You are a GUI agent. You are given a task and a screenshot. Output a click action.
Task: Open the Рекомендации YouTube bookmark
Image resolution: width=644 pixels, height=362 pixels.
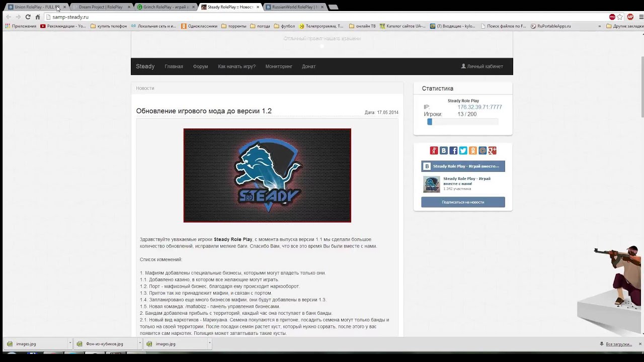pos(63,26)
